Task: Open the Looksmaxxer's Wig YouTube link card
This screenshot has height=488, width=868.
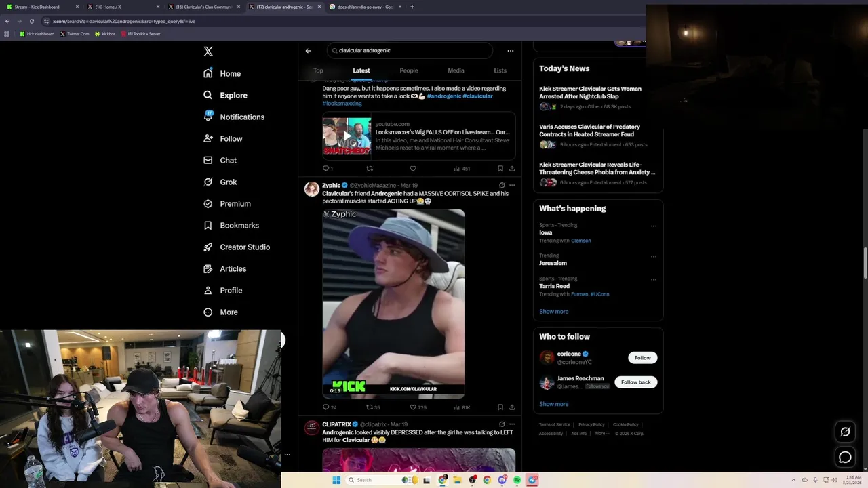Action: pos(419,136)
